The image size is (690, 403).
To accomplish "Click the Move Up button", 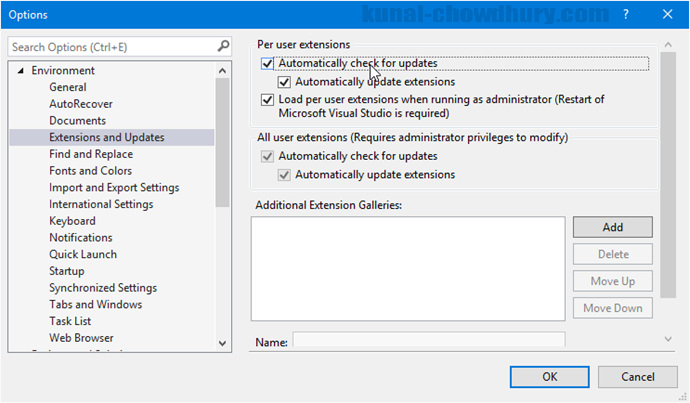I will [x=613, y=281].
